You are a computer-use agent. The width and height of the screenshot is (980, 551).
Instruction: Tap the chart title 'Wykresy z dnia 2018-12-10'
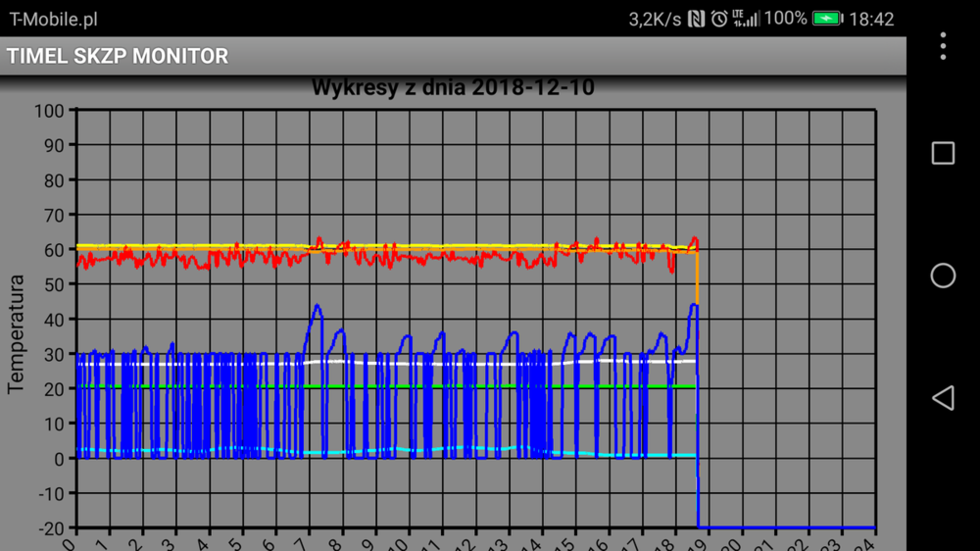coord(453,87)
